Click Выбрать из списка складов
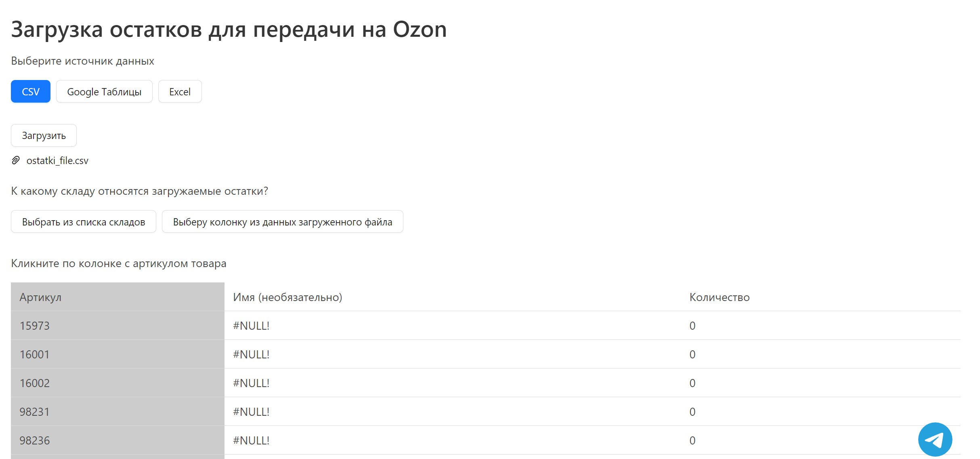 (84, 222)
